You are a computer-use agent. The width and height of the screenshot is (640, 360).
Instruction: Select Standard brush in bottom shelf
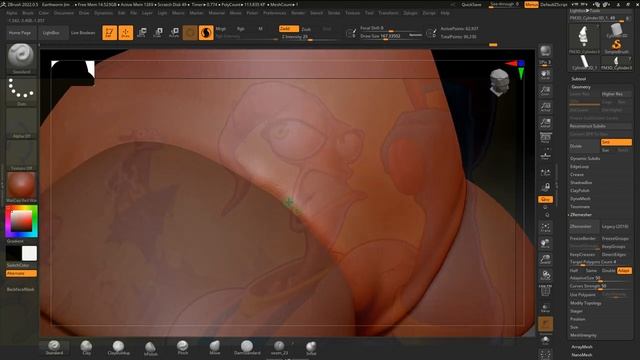pyautogui.click(x=54, y=348)
